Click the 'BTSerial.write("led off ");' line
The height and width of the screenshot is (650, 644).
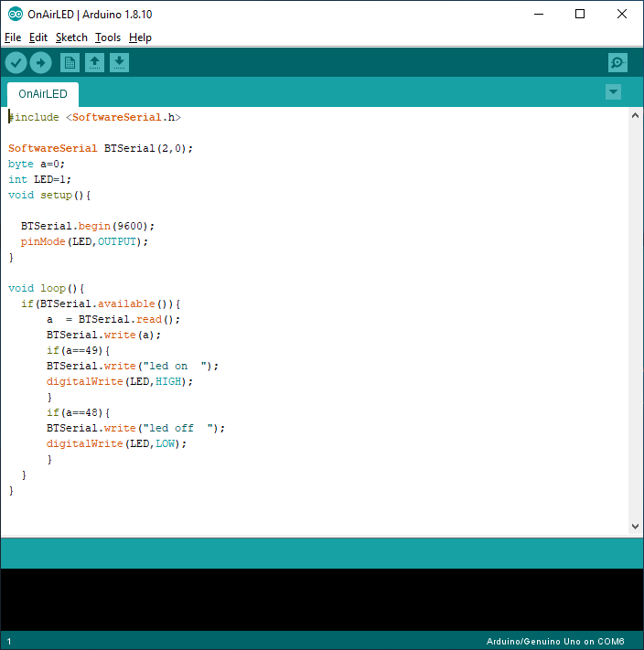(x=135, y=428)
